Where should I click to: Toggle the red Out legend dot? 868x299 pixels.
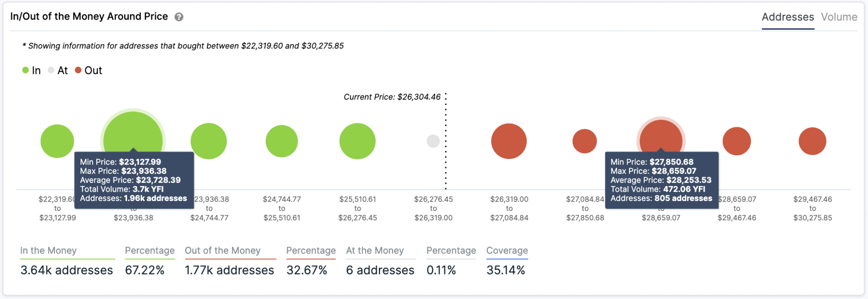point(78,70)
